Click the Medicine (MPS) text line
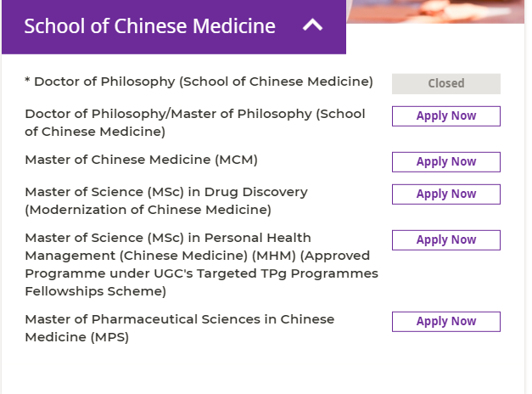Viewport: 532px width, 394px height. pos(77,337)
